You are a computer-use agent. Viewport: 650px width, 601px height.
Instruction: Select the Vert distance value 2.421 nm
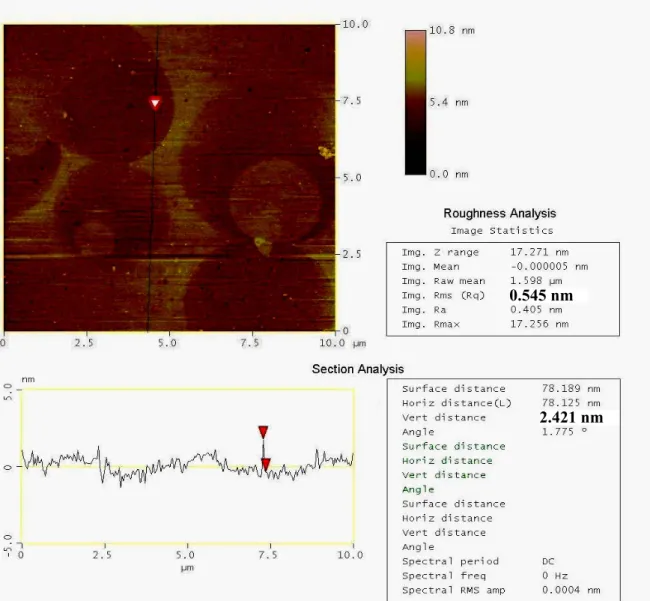coord(571,417)
